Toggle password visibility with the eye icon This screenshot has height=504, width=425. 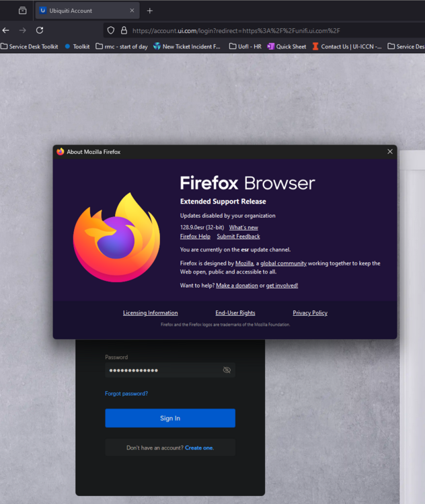[227, 370]
